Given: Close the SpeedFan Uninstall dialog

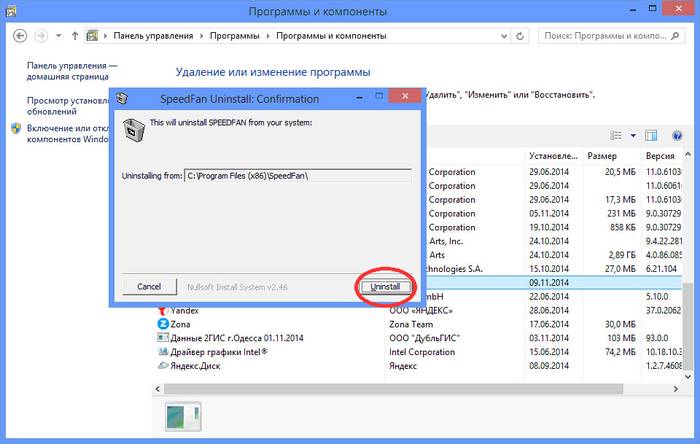Looking at the screenshot, I should [405, 96].
